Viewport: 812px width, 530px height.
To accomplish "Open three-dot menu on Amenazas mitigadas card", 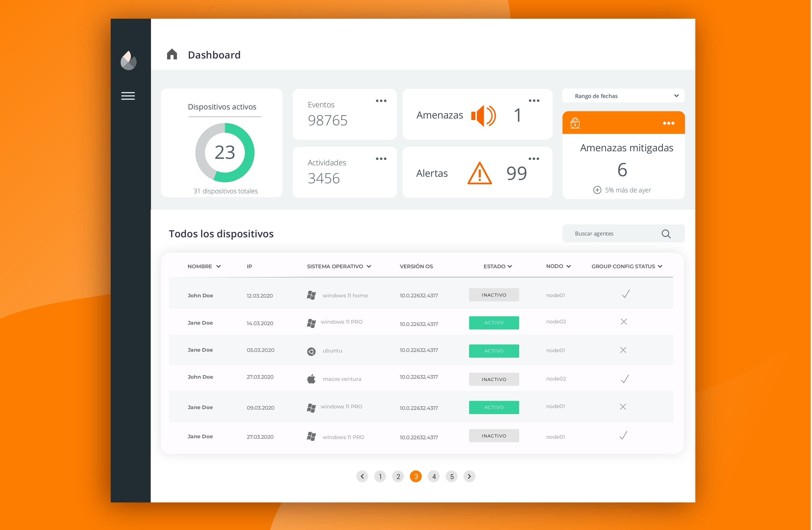I will 669,123.
